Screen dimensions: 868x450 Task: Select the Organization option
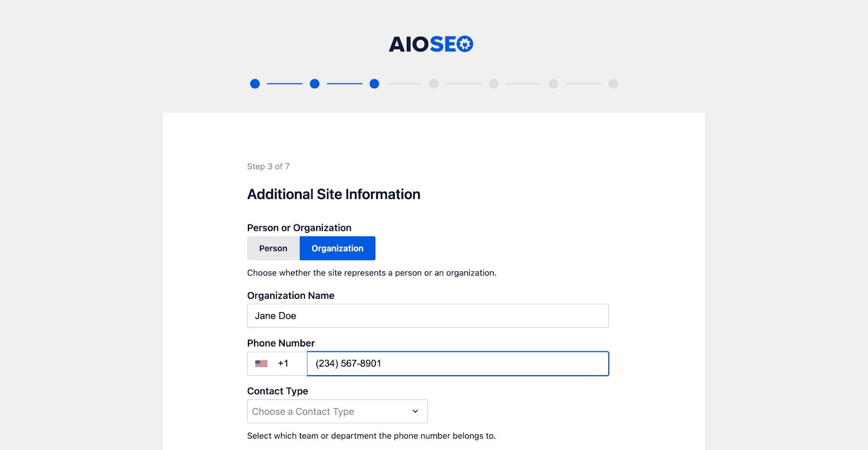(x=337, y=248)
